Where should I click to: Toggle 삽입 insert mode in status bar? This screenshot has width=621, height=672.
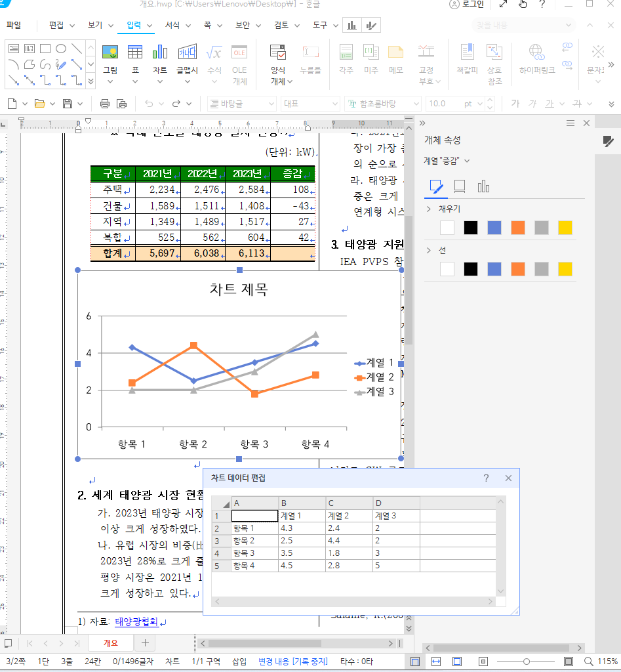(x=239, y=661)
